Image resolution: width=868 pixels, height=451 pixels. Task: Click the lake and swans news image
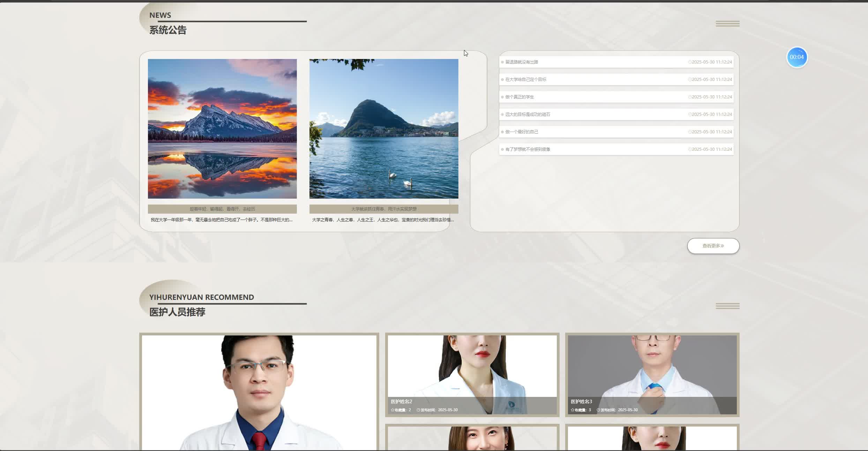click(384, 129)
